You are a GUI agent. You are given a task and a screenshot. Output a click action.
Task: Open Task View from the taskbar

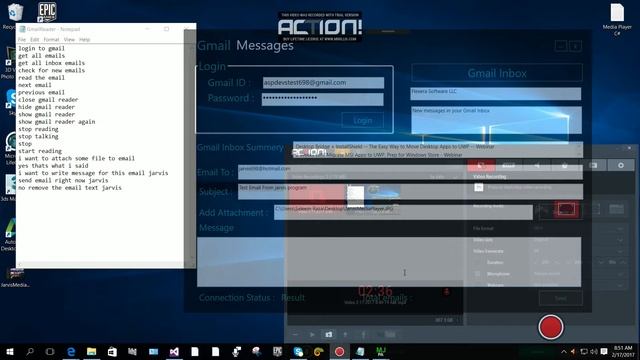(50, 351)
